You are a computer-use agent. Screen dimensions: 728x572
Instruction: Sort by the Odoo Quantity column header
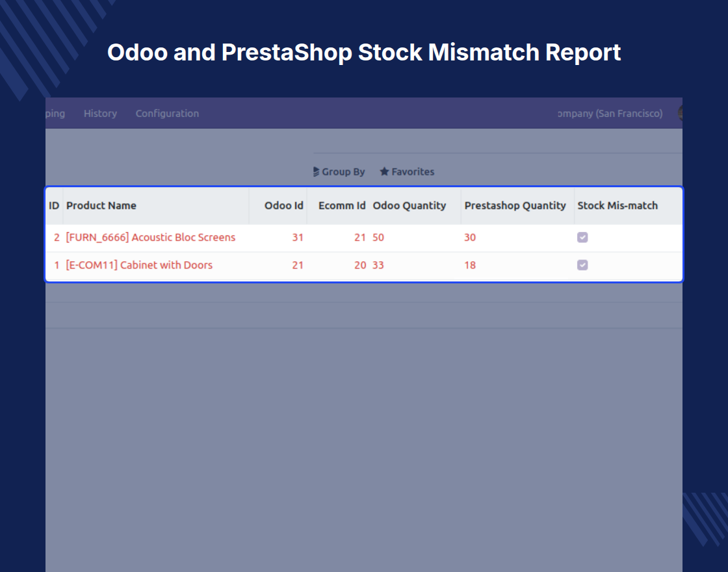409,205
